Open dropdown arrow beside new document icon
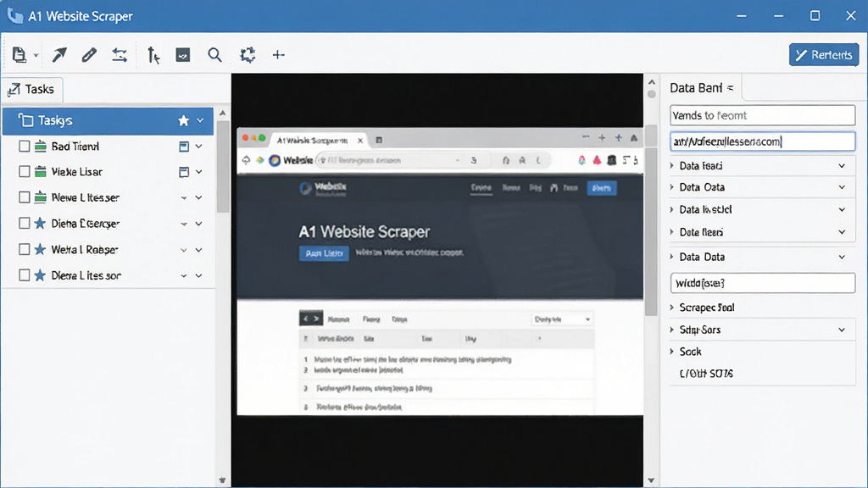Image resolution: width=868 pixels, height=488 pixels. tap(36, 55)
